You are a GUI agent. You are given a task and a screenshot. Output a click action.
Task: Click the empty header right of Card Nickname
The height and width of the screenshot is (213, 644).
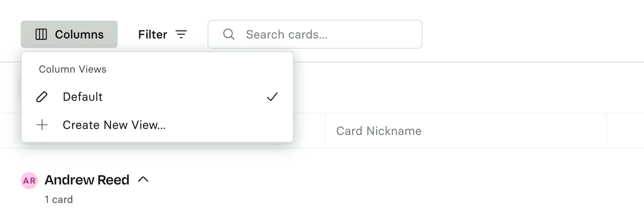click(625, 131)
